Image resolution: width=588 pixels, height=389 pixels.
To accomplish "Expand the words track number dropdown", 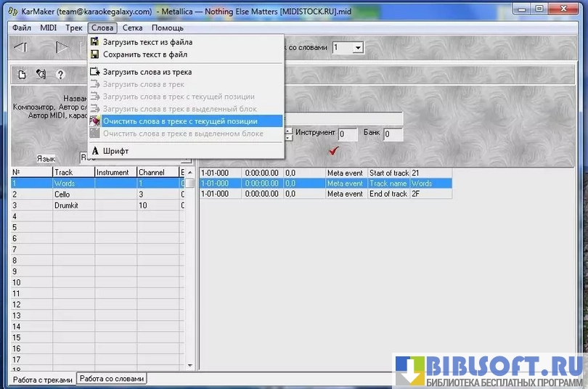I will pos(357,48).
